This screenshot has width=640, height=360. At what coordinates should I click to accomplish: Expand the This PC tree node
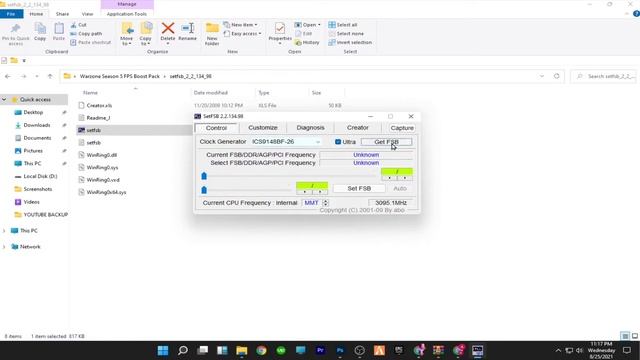[x=4, y=231]
